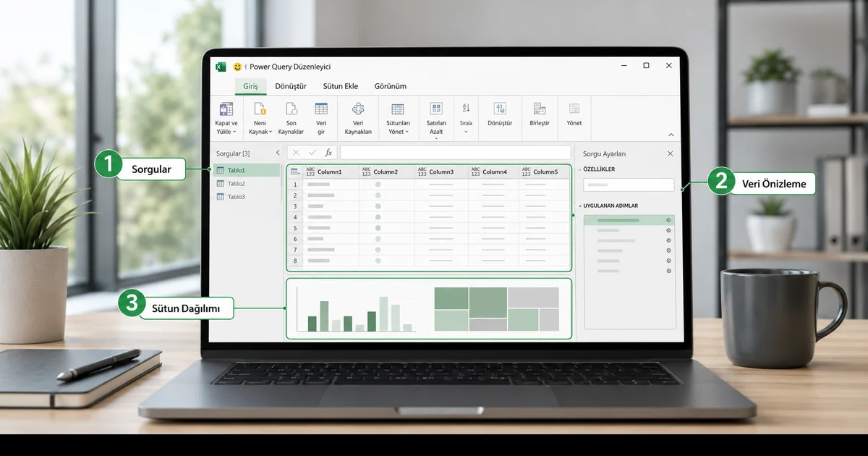This screenshot has height=456, width=868.
Task: Select the Column2 header
Action: point(387,172)
